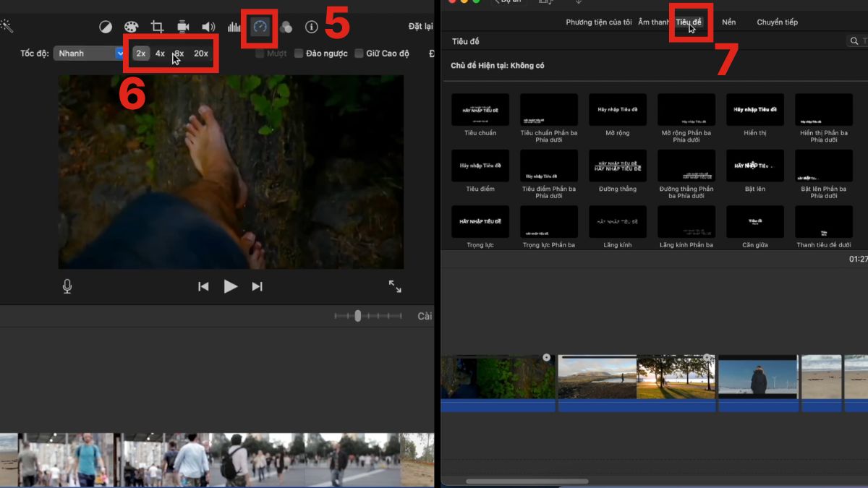Viewport: 868px width, 488px height.
Task: Open the volume tool
Action: click(x=208, y=27)
